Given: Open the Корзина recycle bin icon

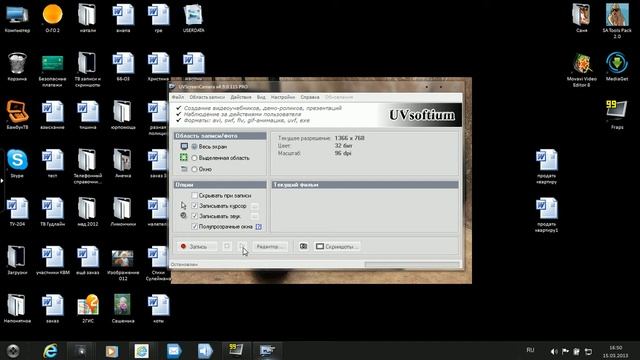Looking at the screenshot, I should [x=17, y=67].
